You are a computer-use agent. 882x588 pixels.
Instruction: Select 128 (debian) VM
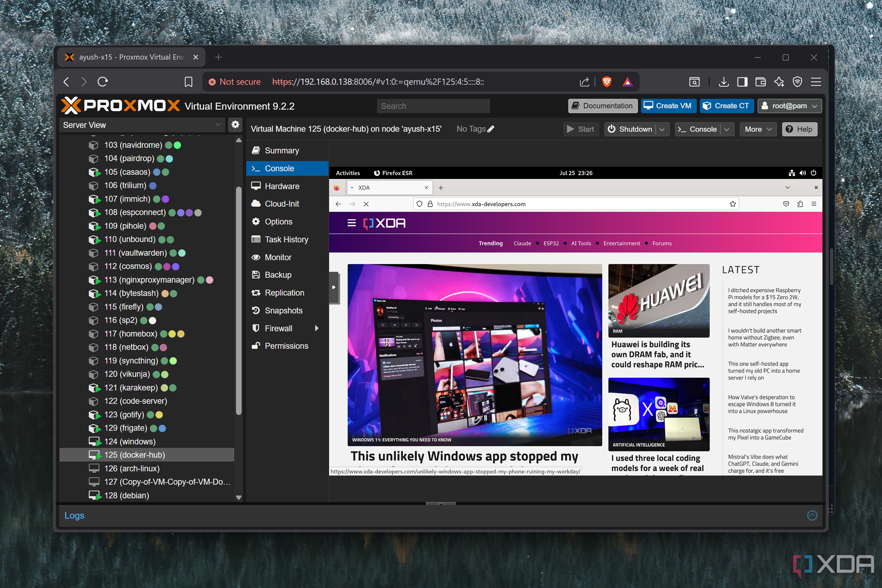point(147,495)
